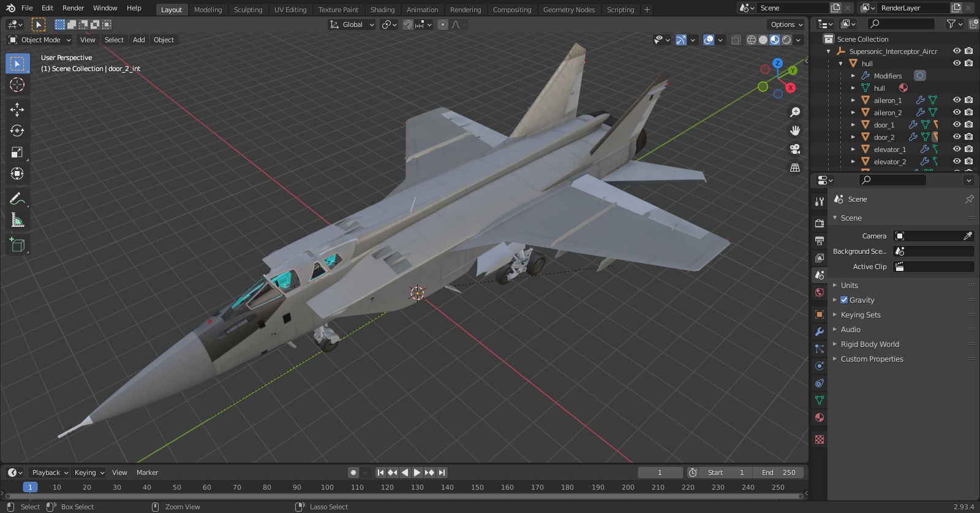Switch perspective/orthographic grid icon
Screen dimensions: 980x513
coord(795,167)
